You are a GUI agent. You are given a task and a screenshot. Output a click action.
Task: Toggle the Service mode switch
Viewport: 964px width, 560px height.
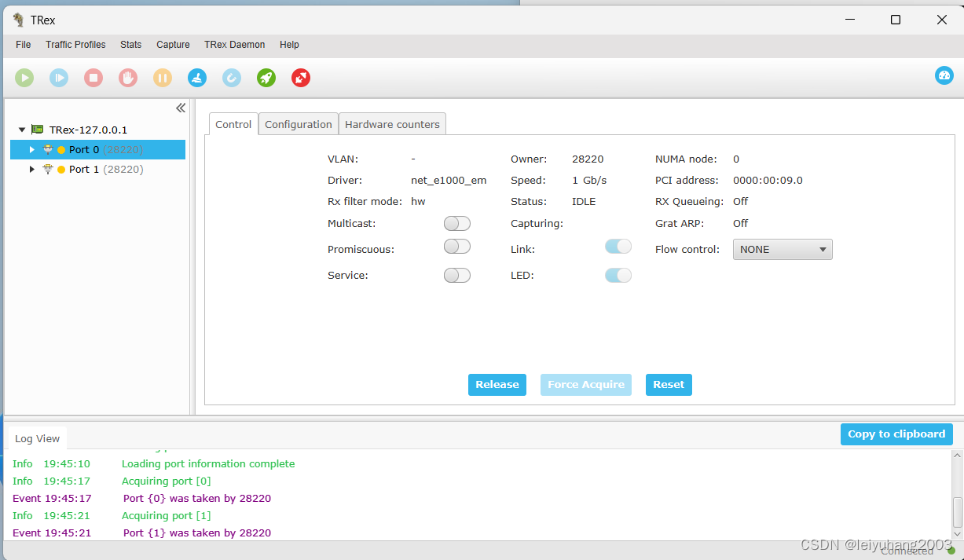[456, 275]
